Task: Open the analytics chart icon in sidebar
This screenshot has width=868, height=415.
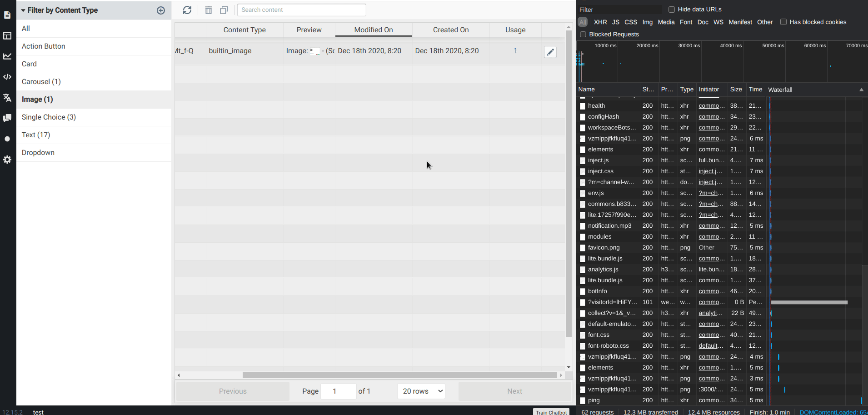Action: 7,56
